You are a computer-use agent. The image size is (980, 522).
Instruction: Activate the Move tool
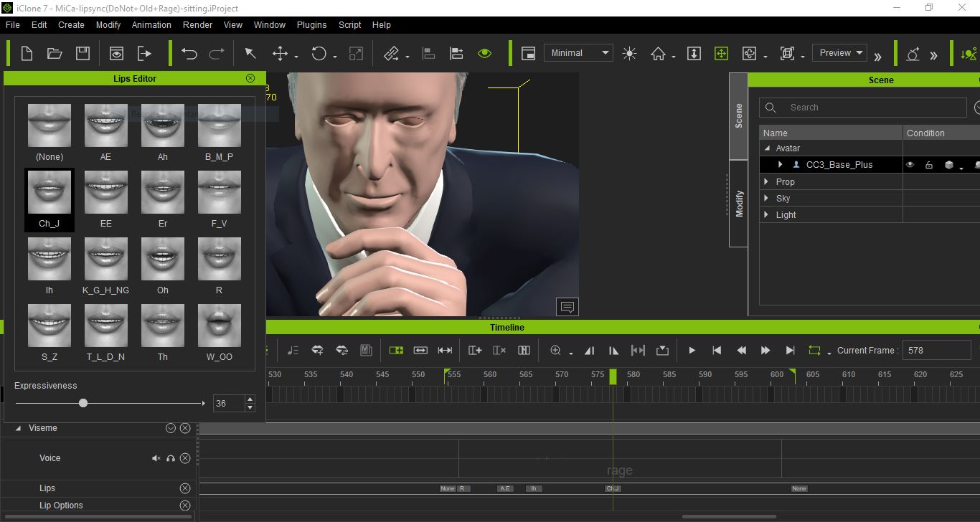coord(280,53)
